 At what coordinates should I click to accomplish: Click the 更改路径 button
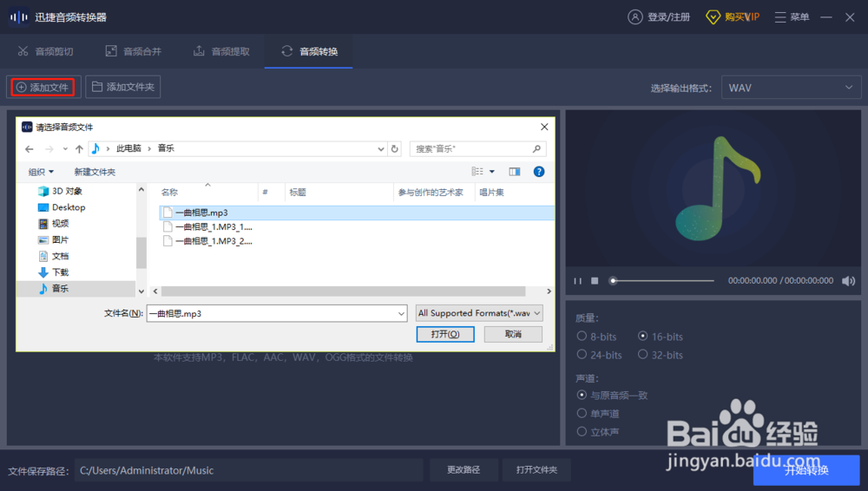(x=464, y=470)
